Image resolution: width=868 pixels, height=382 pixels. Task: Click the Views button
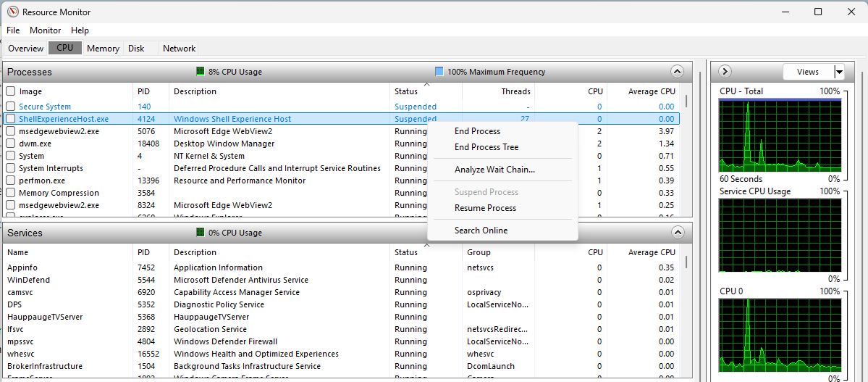(808, 72)
